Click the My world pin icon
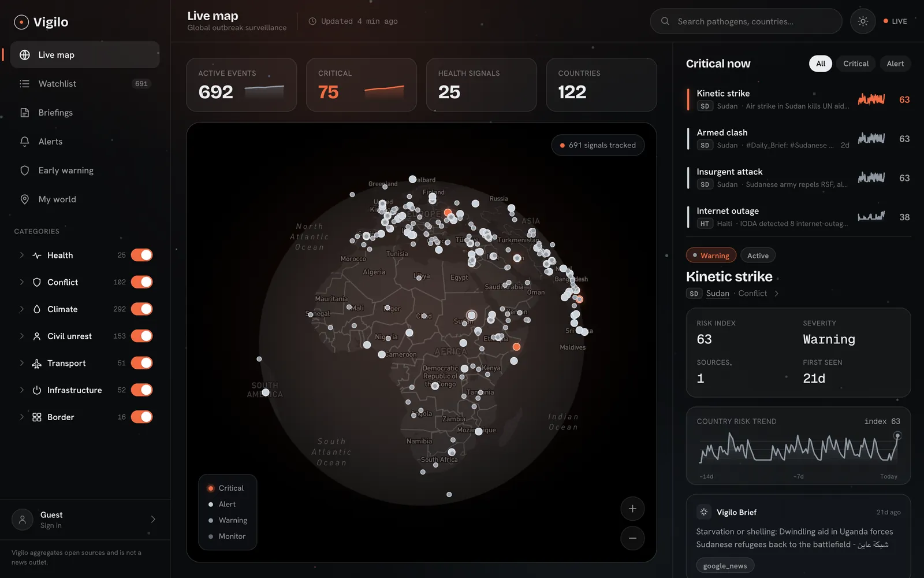The height and width of the screenshot is (578, 924). [25, 199]
